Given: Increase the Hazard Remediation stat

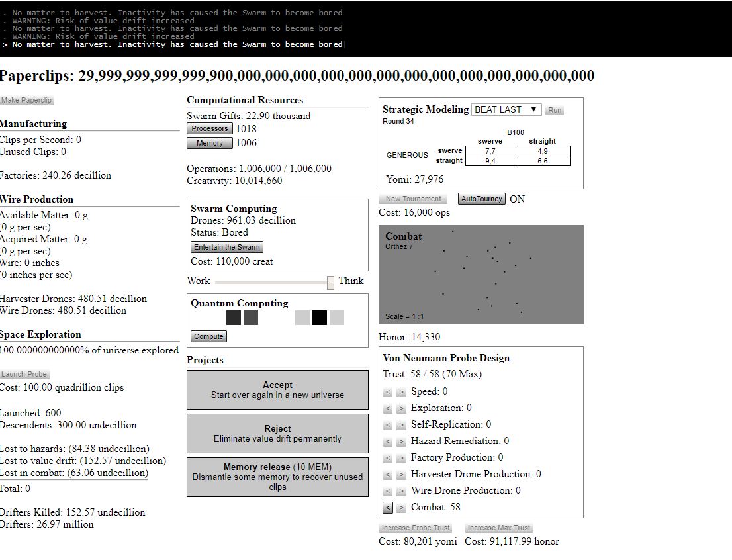Looking at the screenshot, I should pyautogui.click(x=401, y=442).
